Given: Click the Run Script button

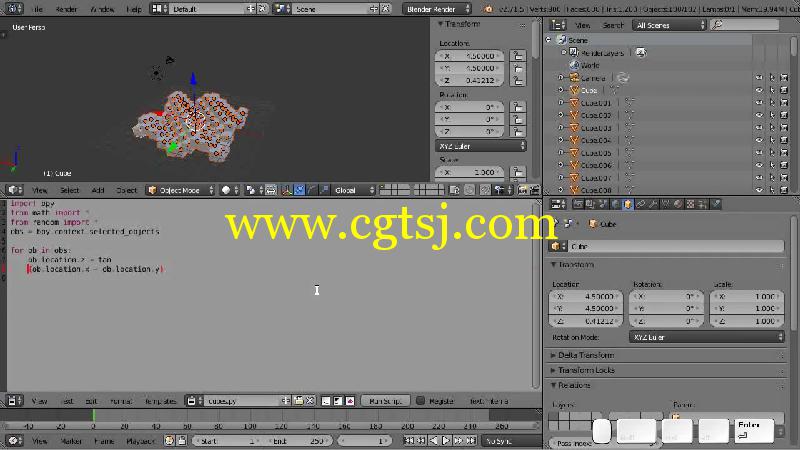Looking at the screenshot, I should click(385, 401).
